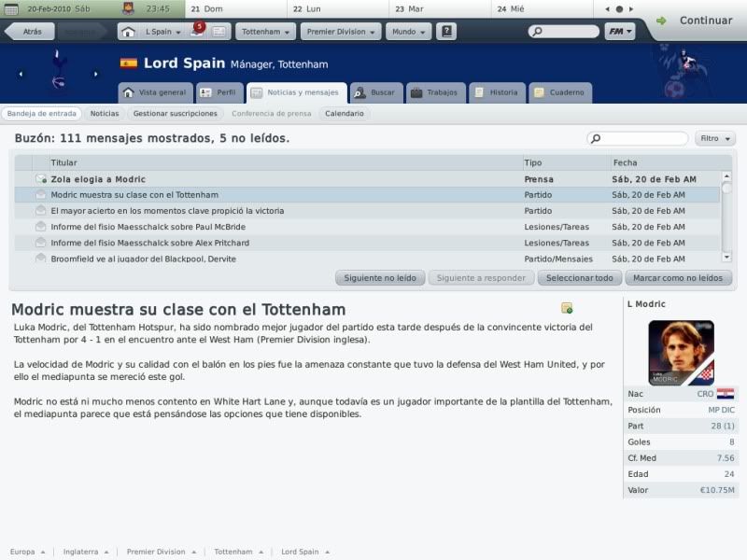Open the help question mark icon

446,32
